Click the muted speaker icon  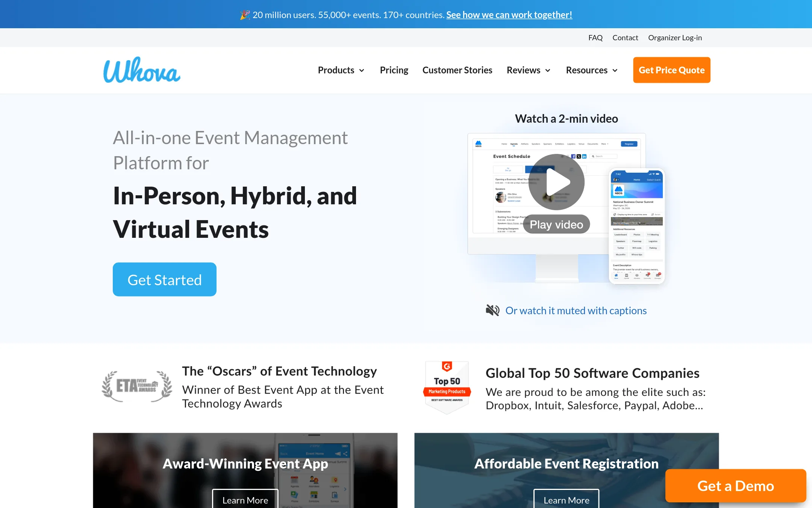click(x=492, y=310)
